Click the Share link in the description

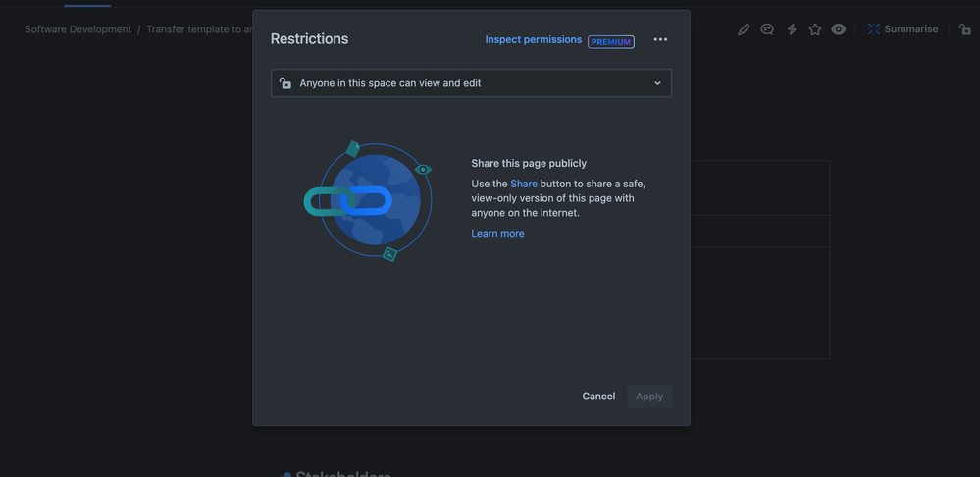(x=524, y=184)
